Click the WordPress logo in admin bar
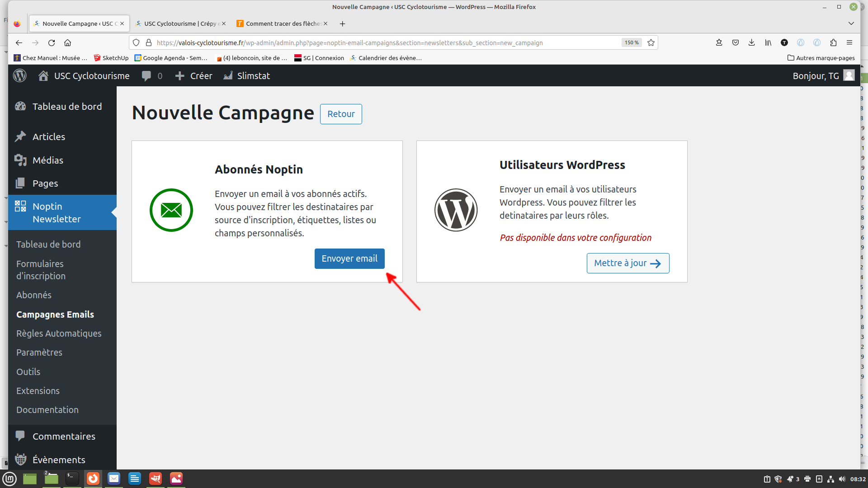The height and width of the screenshot is (488, 868). tap(19, 75)
